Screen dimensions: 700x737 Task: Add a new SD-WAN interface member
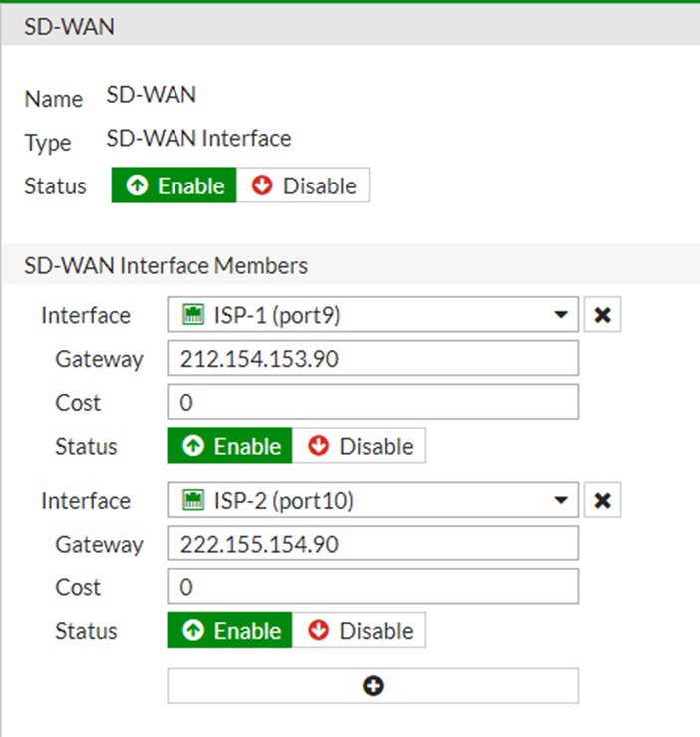point(373,686)
